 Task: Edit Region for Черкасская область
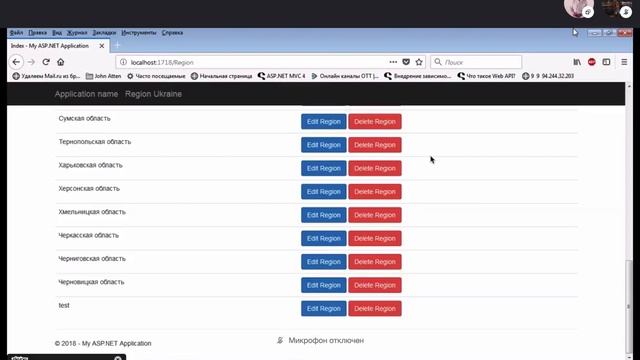click(324, 238)
